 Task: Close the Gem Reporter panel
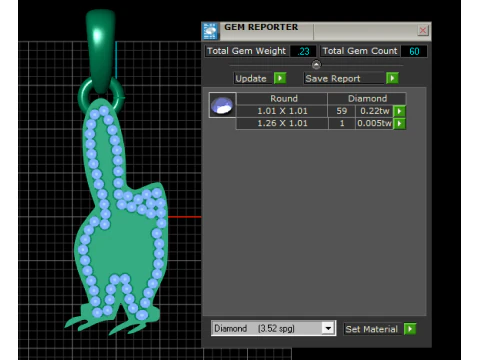coord(423,31)
